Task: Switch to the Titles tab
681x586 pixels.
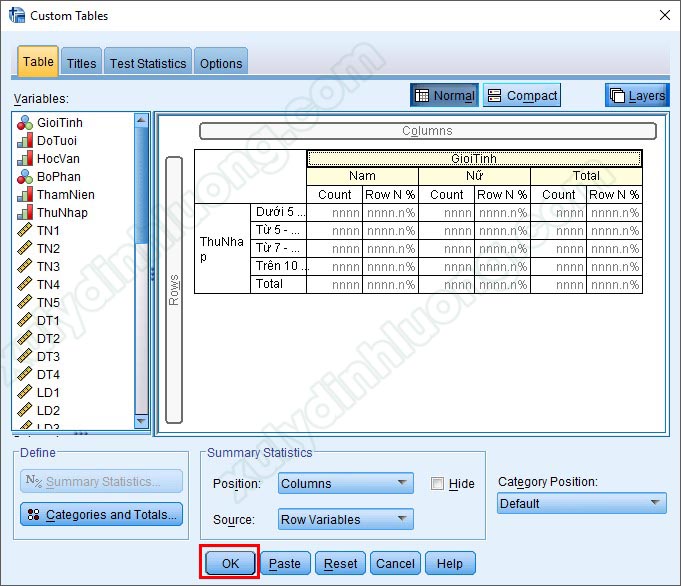Action: click(x=81, y=63)
